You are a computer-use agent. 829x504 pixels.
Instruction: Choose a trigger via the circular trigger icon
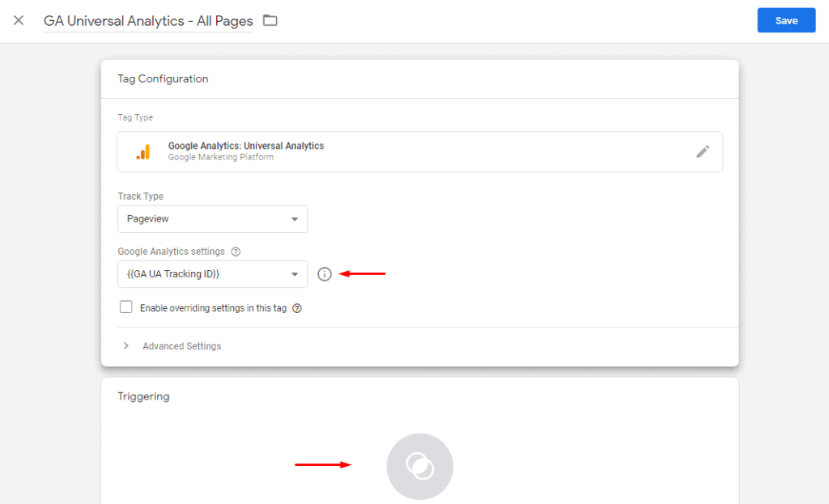(x=420, y=467)
